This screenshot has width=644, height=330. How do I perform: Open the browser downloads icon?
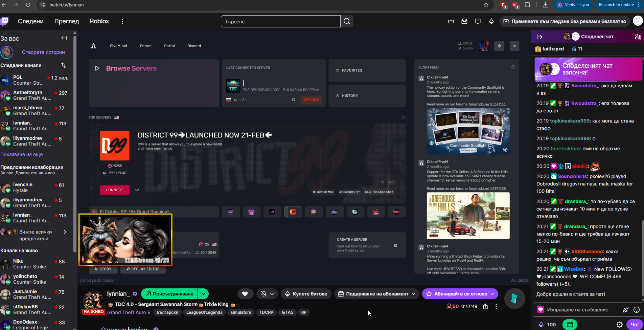[x=546, y=5]
